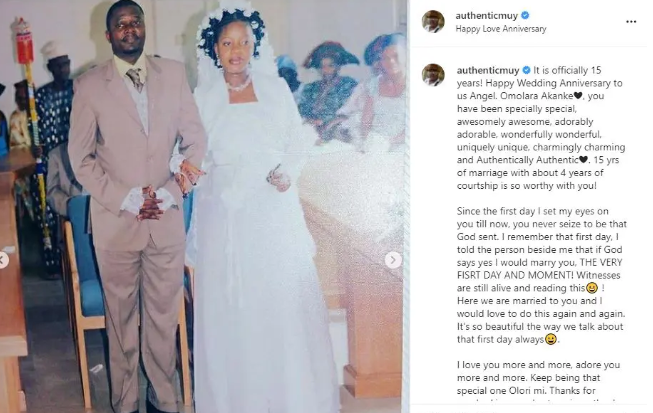Viewport: 653px width, 413px height.
Task: Click the Happy Love Anniversary subtitle
Action: pos(501,29)
